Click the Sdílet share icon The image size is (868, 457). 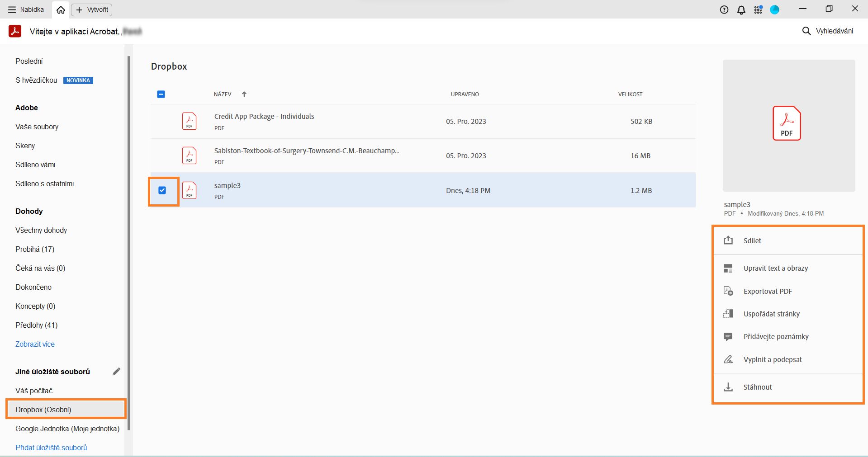pos(728,240)
